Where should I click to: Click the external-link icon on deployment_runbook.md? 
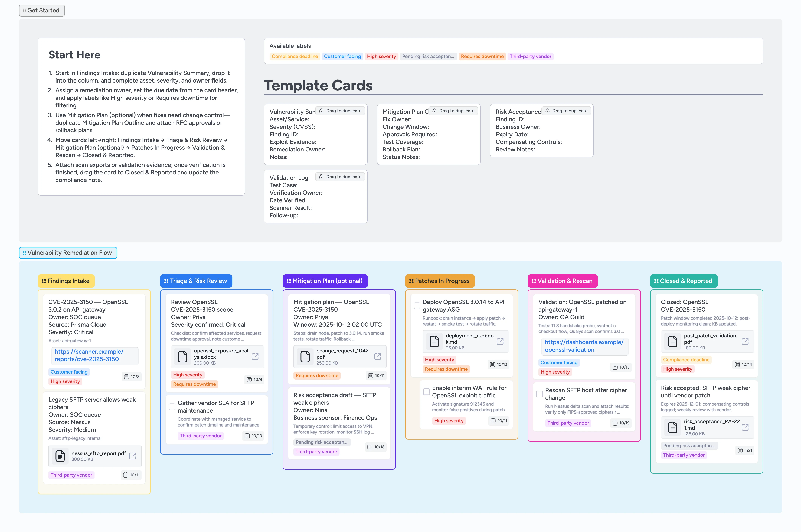(500, 342)
